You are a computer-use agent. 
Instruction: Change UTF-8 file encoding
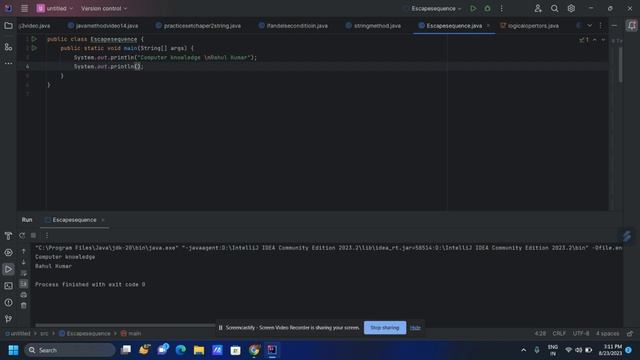(581, 333)
